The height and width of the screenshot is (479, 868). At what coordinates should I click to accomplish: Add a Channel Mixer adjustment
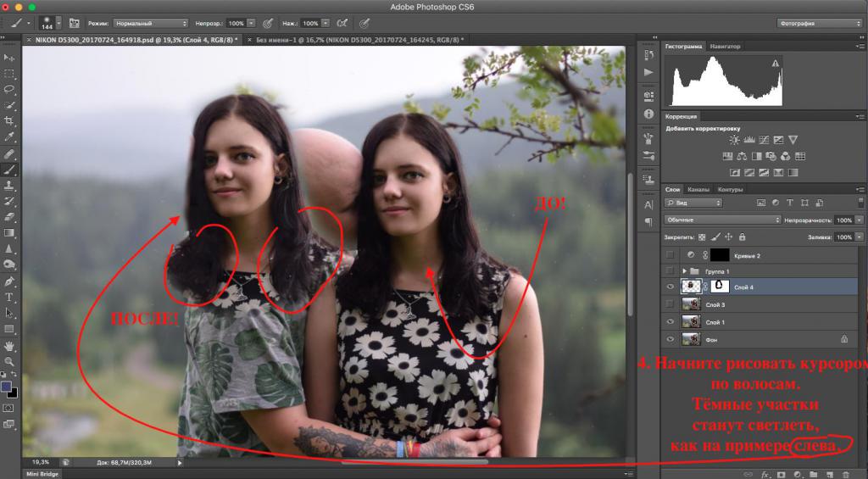click(786, 157)
